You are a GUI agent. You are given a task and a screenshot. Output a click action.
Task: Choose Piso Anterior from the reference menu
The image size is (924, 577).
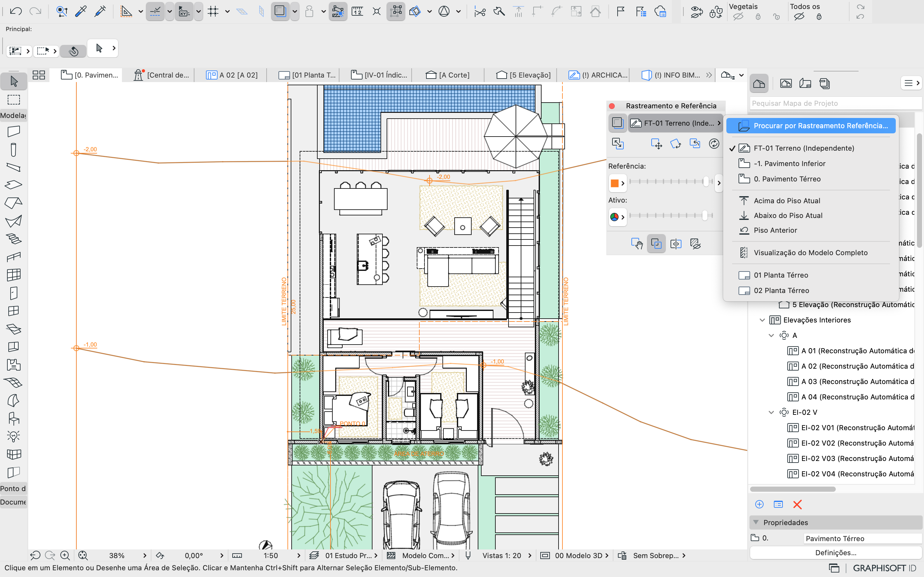pos(775,230)
